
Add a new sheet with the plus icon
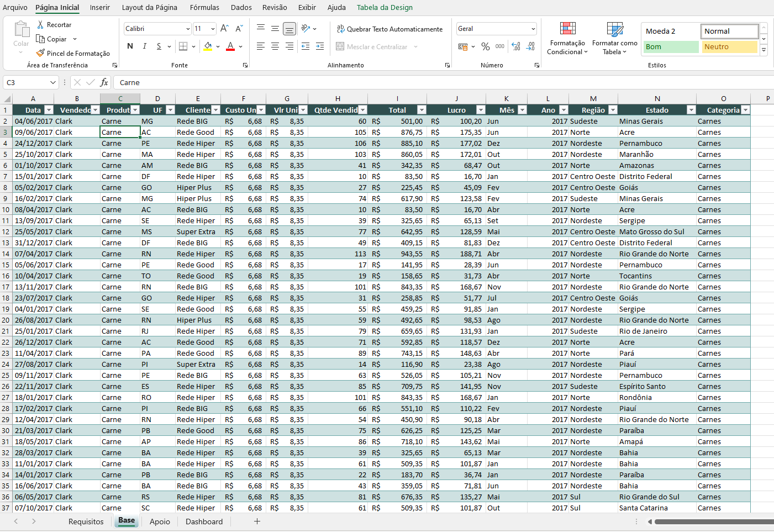(x=257, y=521)
